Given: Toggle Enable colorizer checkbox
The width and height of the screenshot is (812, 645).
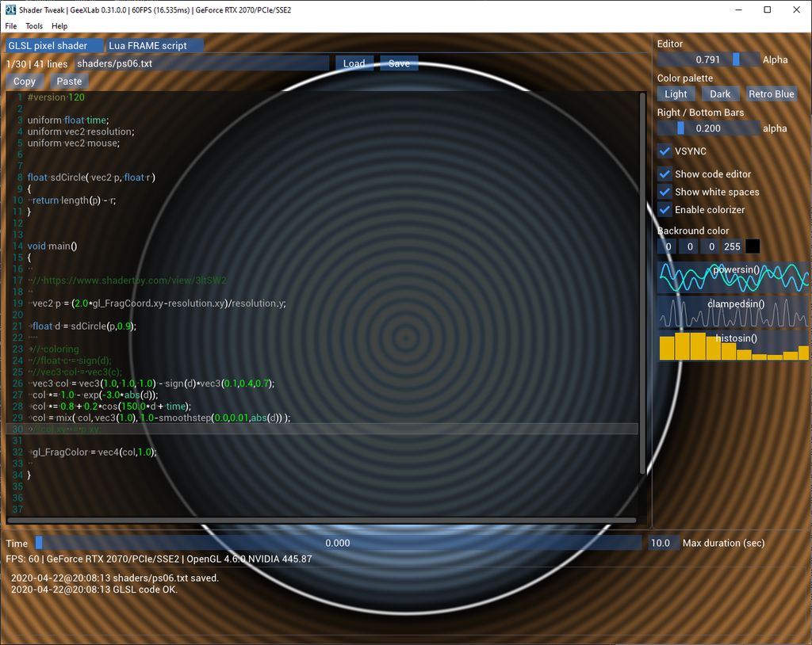Looking at the screenshot, I should pos(665,210).
